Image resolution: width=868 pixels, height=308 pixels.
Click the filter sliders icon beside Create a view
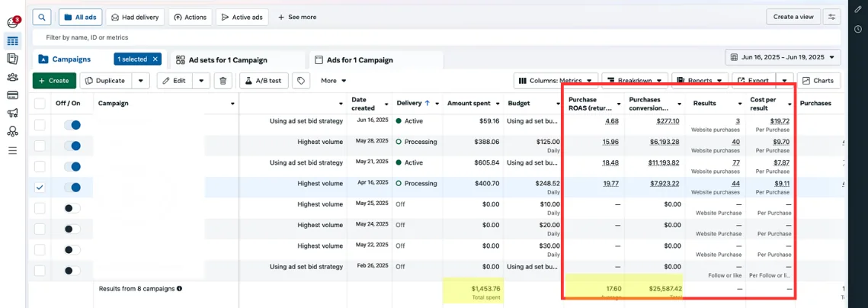click(x=831, y=18)
